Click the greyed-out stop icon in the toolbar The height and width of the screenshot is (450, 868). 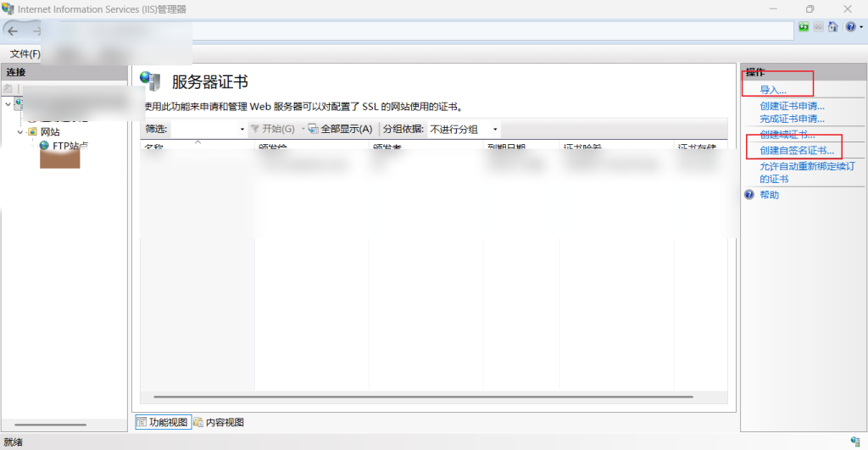coord(818,26)
